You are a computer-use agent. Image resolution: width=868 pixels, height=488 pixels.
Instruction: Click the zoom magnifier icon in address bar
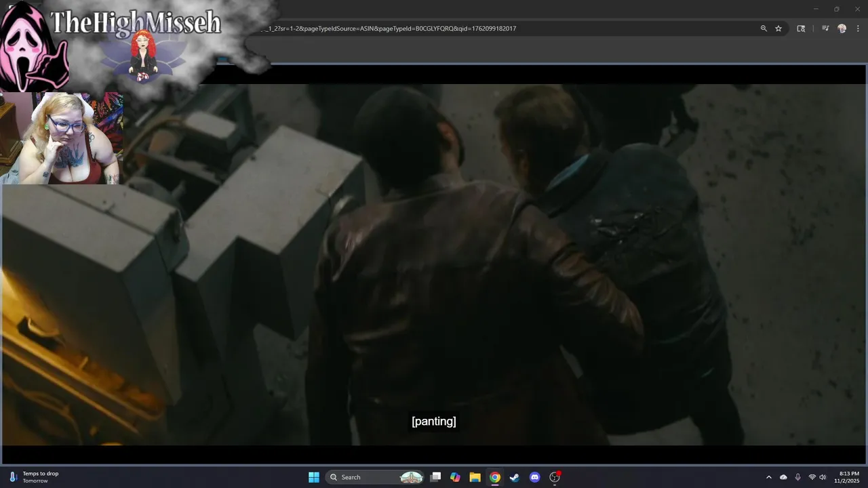coord(764,28)
